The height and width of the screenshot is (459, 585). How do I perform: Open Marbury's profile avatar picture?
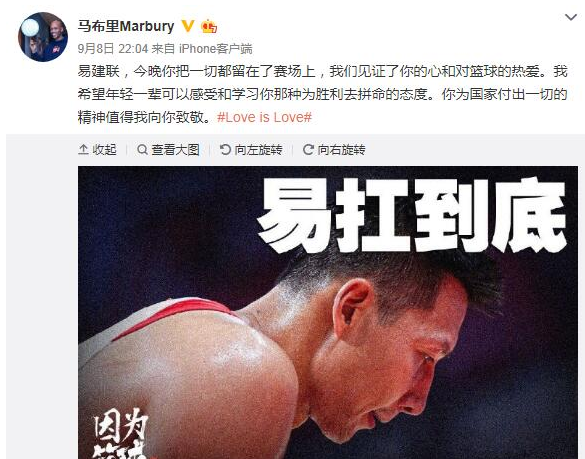pyautogui.click(x=43, y=37)
